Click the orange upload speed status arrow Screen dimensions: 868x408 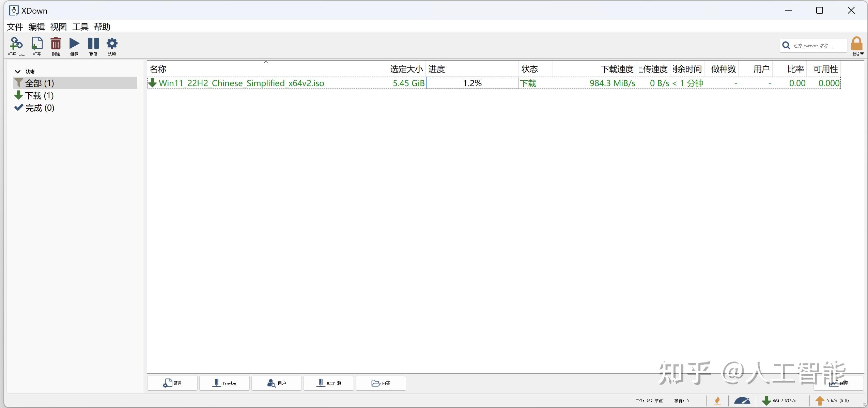pos(820,401)
